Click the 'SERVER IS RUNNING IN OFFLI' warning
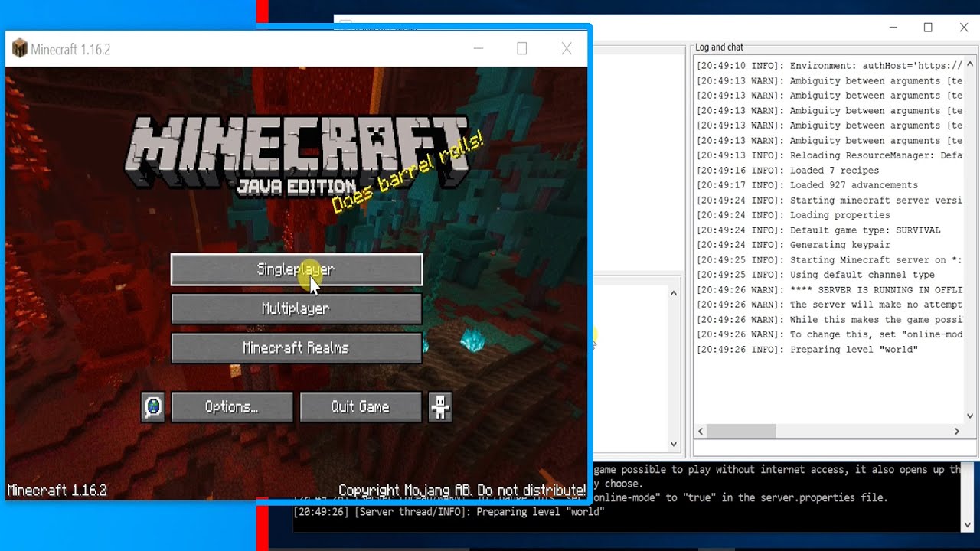980x551 pixels. pos(829,290)
